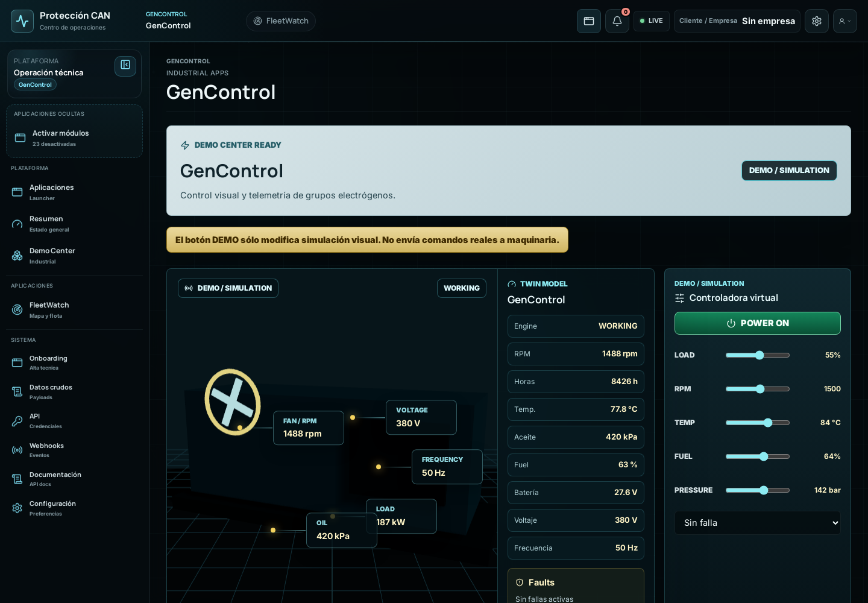Click the WORKING status badge
The image size is (868, 603).
pos(462,288)
